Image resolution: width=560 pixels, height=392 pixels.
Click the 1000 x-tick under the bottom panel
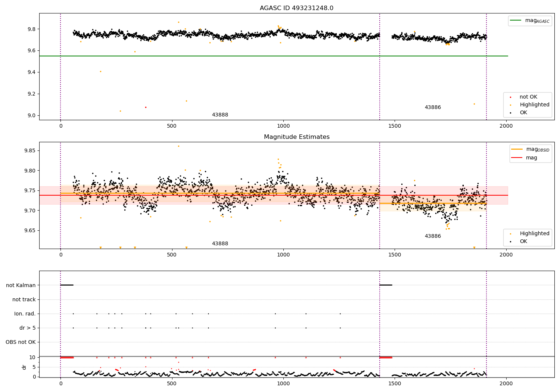click(283, 383)
